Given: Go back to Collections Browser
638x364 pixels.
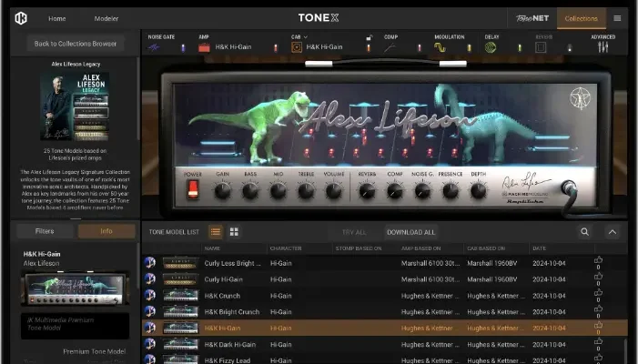Looking at the screenshot, I should 75,43.
